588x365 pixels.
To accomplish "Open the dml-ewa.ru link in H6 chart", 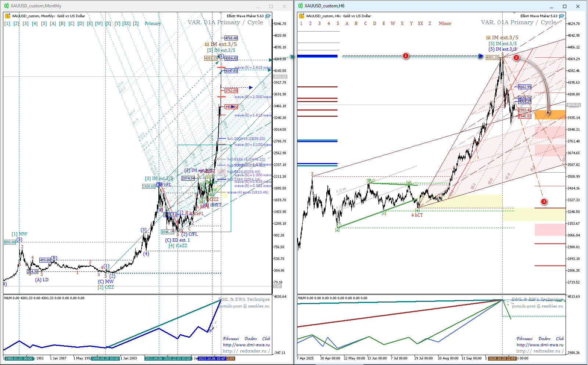I will pyautogui.click(x=539, y=345).
